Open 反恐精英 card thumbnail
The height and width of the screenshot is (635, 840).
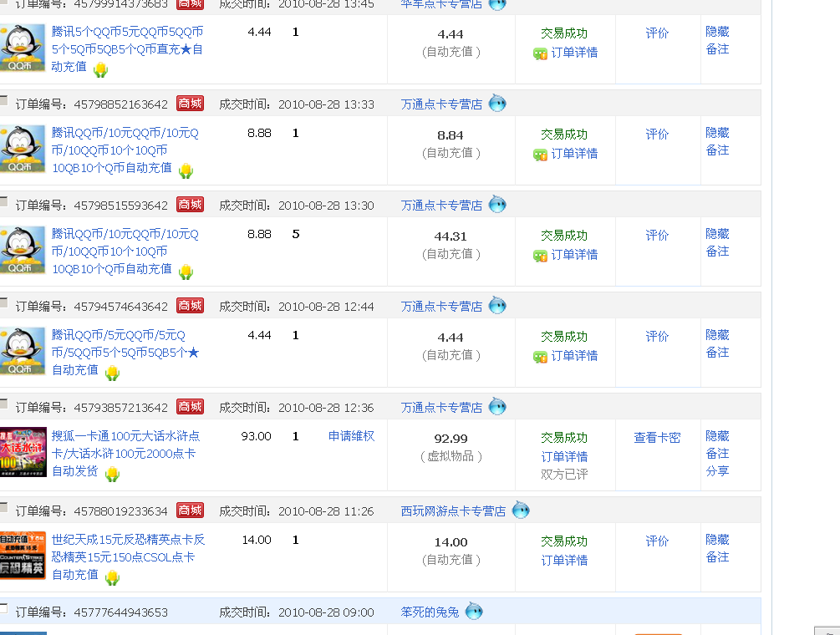[x=23, y=556]
